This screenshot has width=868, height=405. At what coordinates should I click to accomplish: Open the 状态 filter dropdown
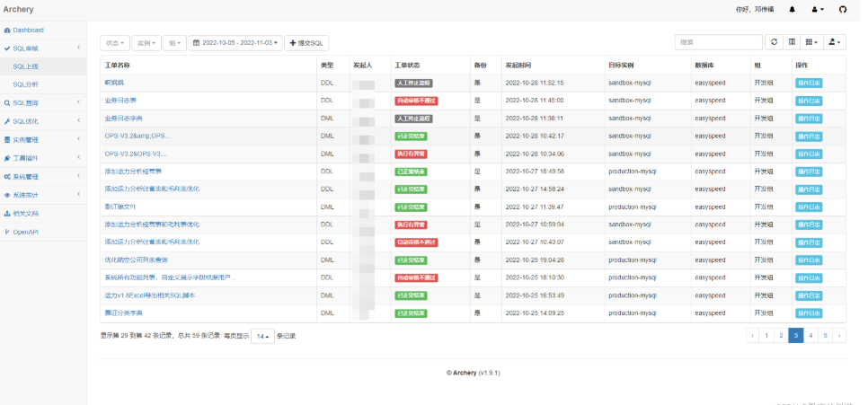[115, 42]
